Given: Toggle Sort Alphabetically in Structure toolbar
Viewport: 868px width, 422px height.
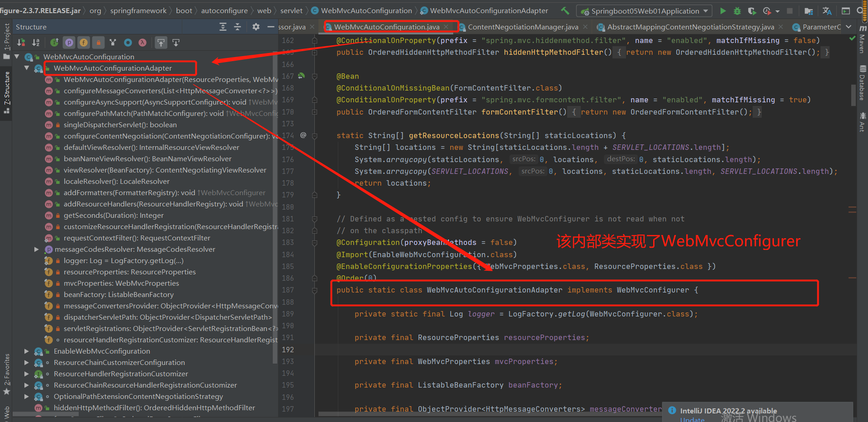Looking at the screenshot, I should [x=36, y=43].
